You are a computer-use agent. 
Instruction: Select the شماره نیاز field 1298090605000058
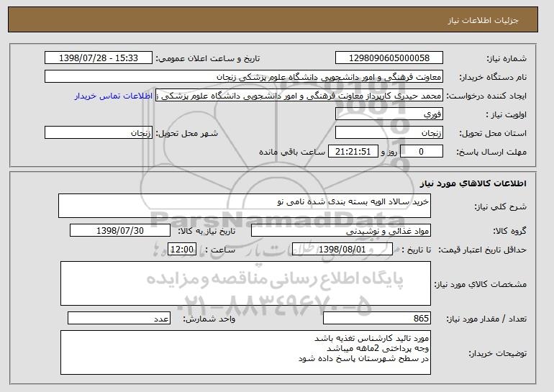point(389,58)
